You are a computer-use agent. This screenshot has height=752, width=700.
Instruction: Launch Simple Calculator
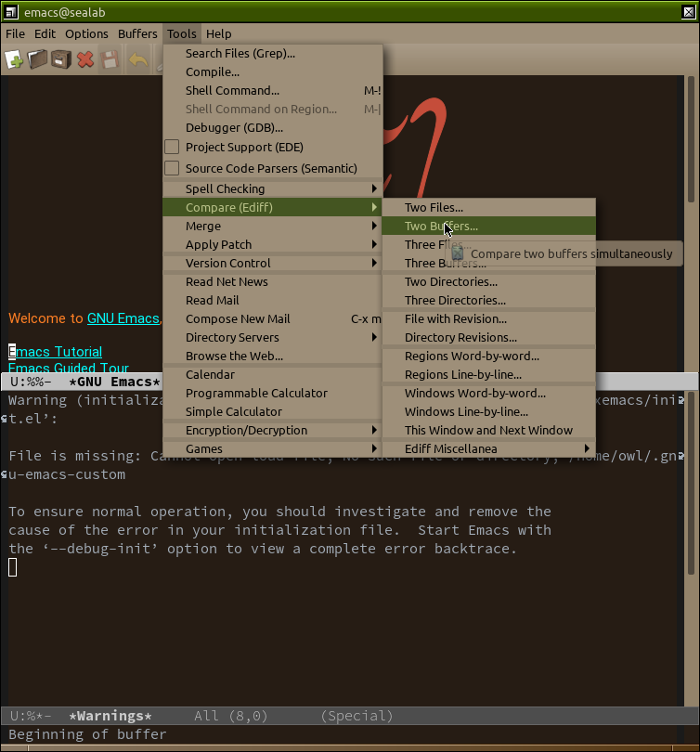click(272, 411)
